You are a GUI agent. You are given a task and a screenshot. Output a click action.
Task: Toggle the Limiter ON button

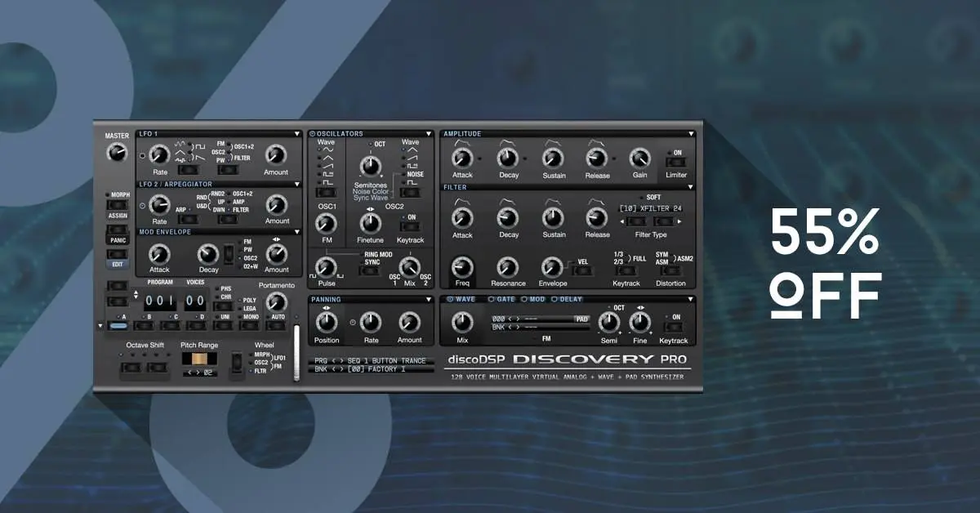click(x=676, y=163)
